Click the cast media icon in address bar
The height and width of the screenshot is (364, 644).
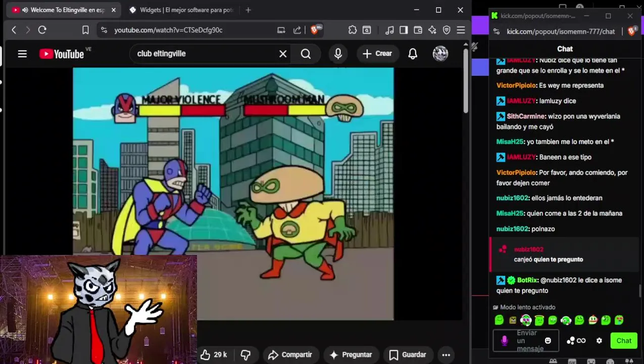tap(281, 30)
